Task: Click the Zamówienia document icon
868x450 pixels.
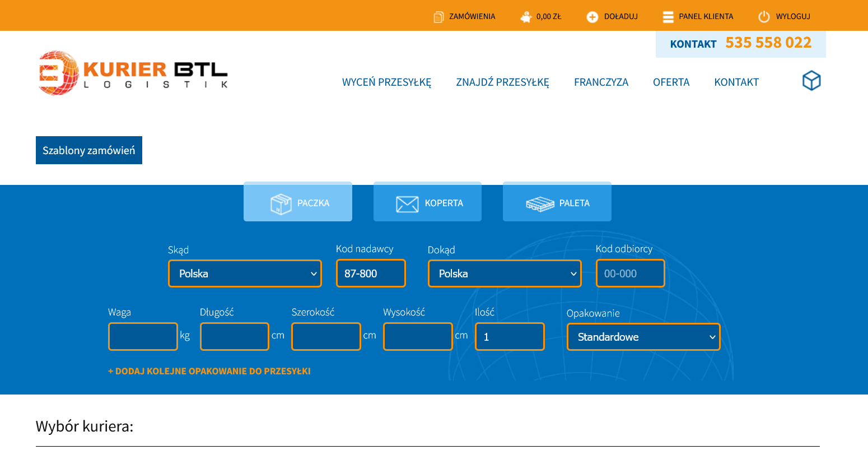Action: point(438,17)
